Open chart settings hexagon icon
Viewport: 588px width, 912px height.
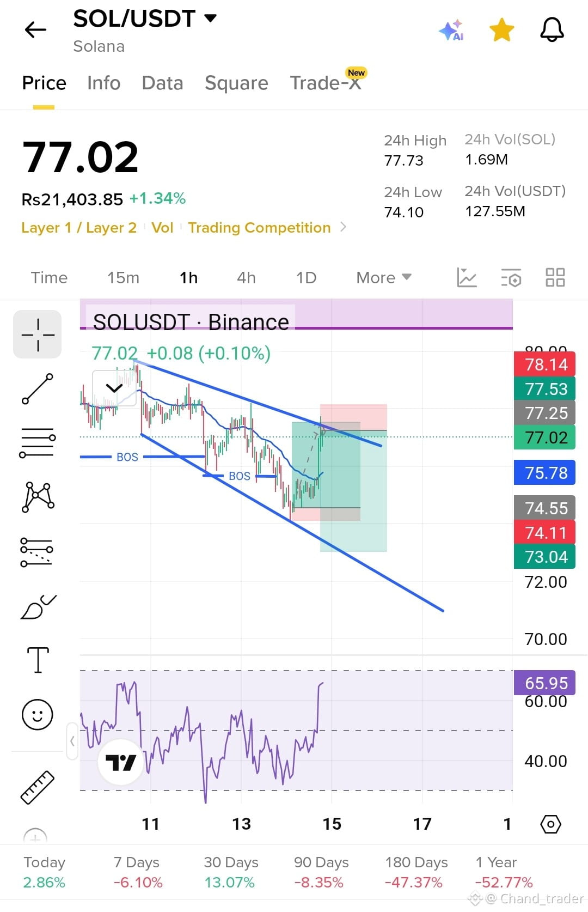[x=550, y=824]
